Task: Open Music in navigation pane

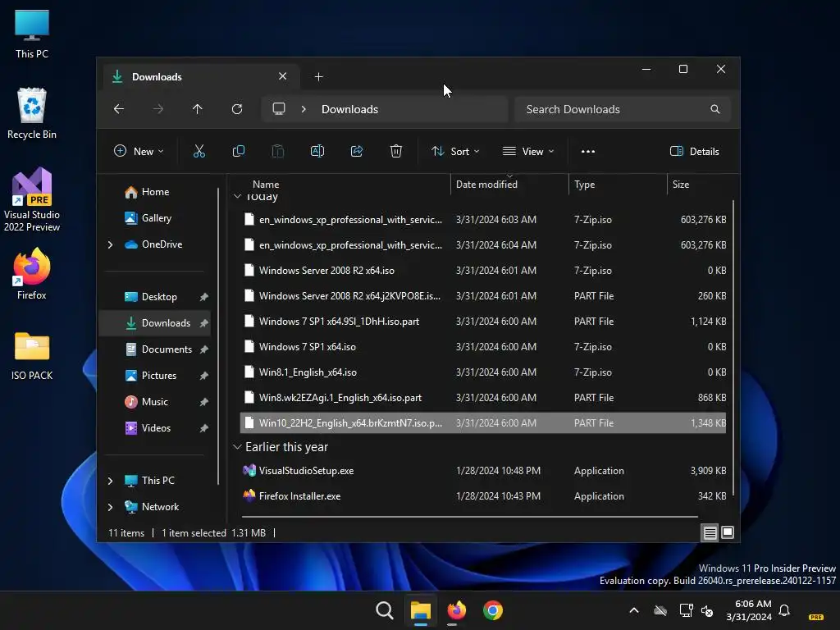Action: [154, 402]
